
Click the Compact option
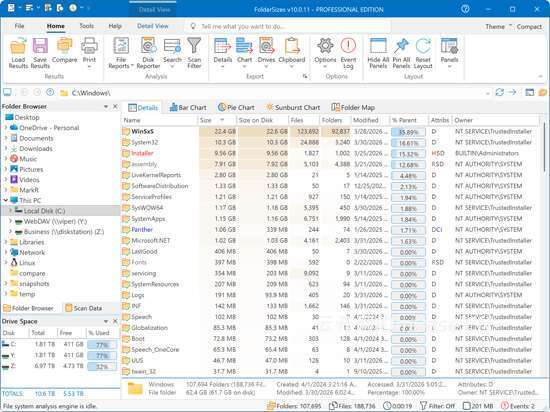point(529,27)
